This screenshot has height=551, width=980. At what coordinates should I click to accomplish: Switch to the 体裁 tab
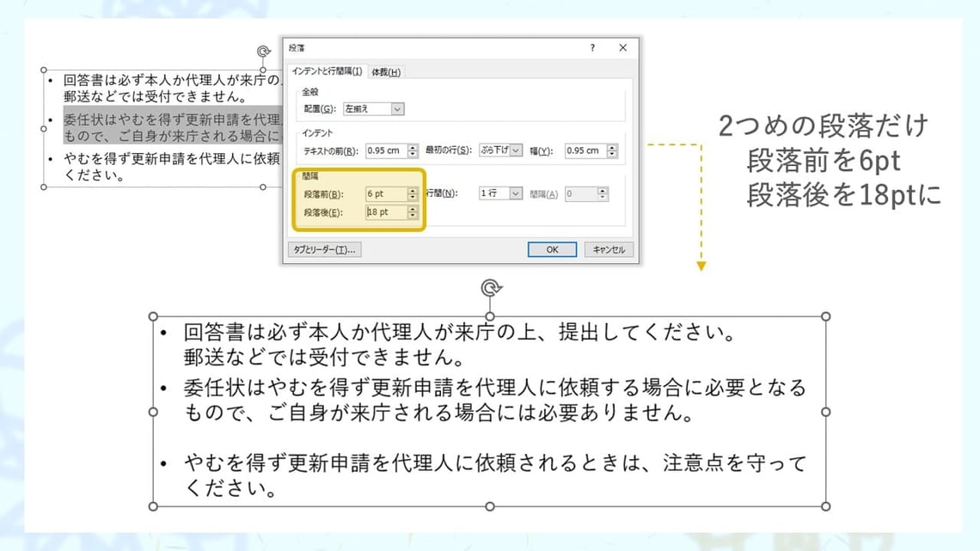pos(387,71)
